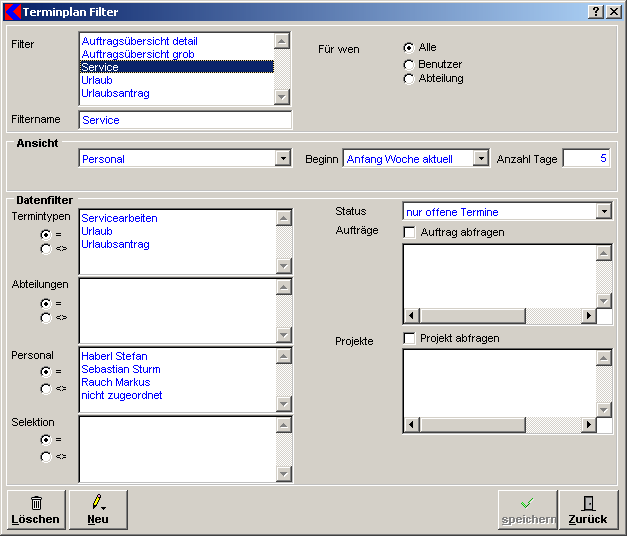
Task: Tick the Projekt abfragen checkbox
Action: [x=409, y=339]
